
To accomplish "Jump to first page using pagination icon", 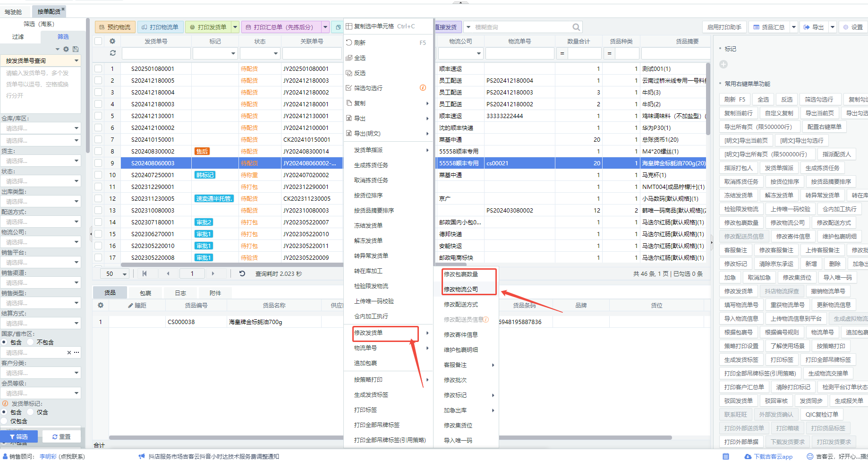I will (145, 273).
